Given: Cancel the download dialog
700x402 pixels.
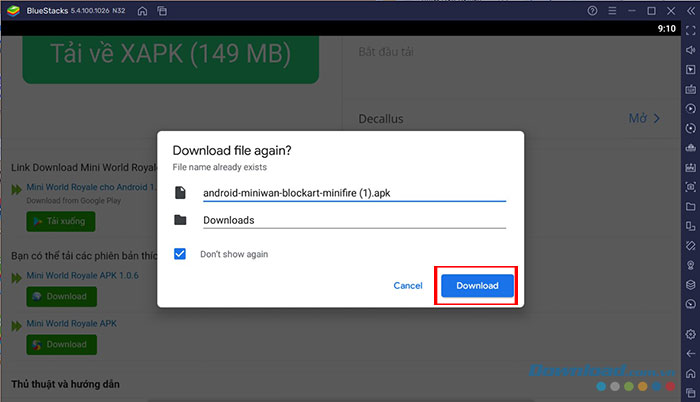Looking at the screenshot, I should click(408, 286).
